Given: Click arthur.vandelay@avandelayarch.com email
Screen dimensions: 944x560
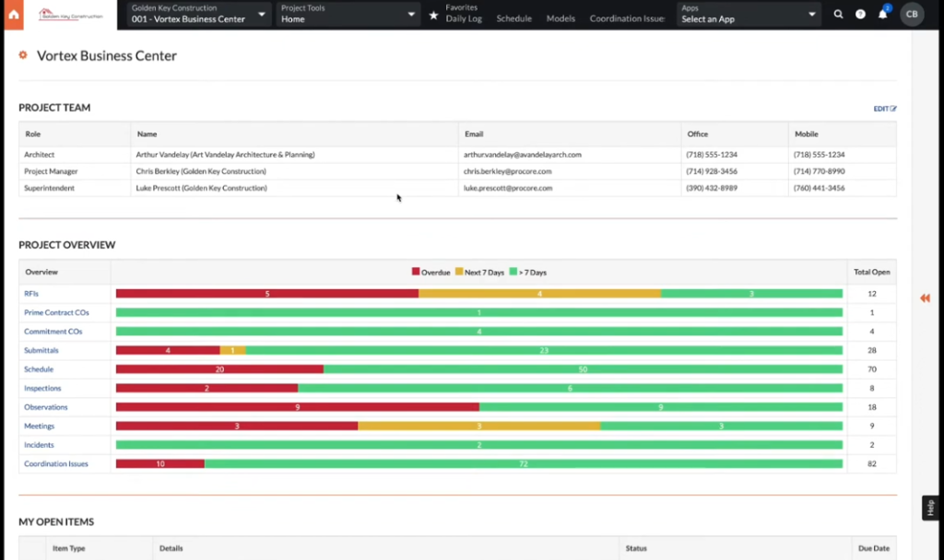Looking at the screenshot, I should pyautogui.click(x=523, y=155).
